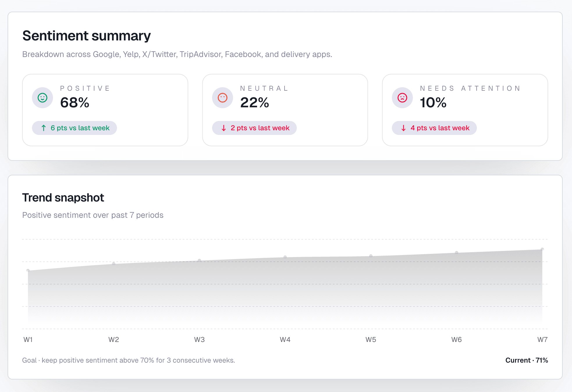Click the green smiley Positive sentiment icon
The width and height of the screenshot is (572, 392).
pyautogui.click(x=42, y=98)
